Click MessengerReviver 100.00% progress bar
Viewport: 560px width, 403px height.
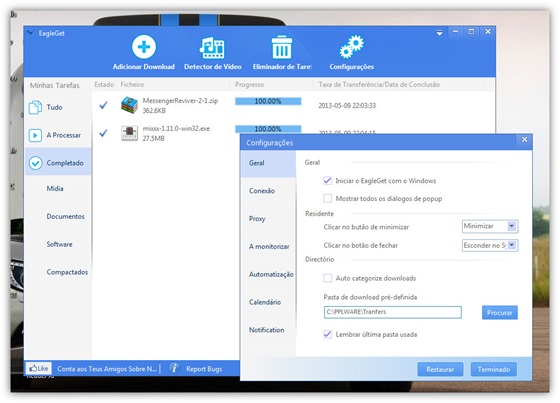click(x=268, y=101)
